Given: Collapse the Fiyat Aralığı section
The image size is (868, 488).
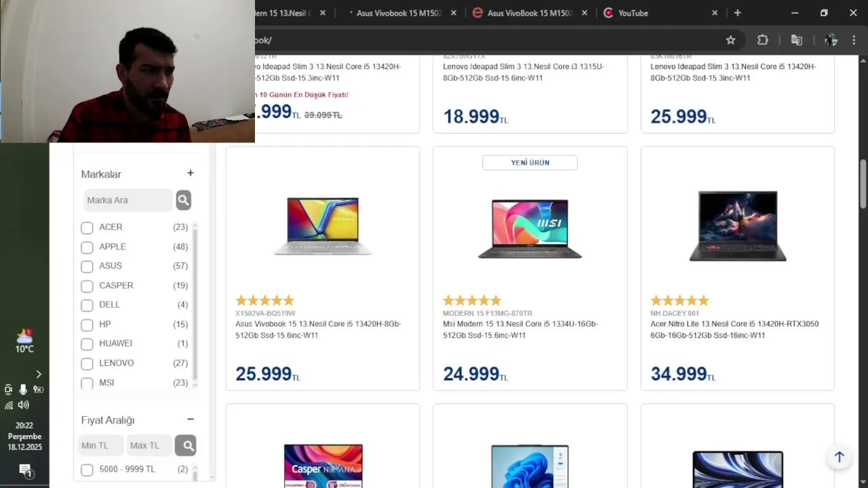Looking at the screenshot, I should [x=191, y=420].
